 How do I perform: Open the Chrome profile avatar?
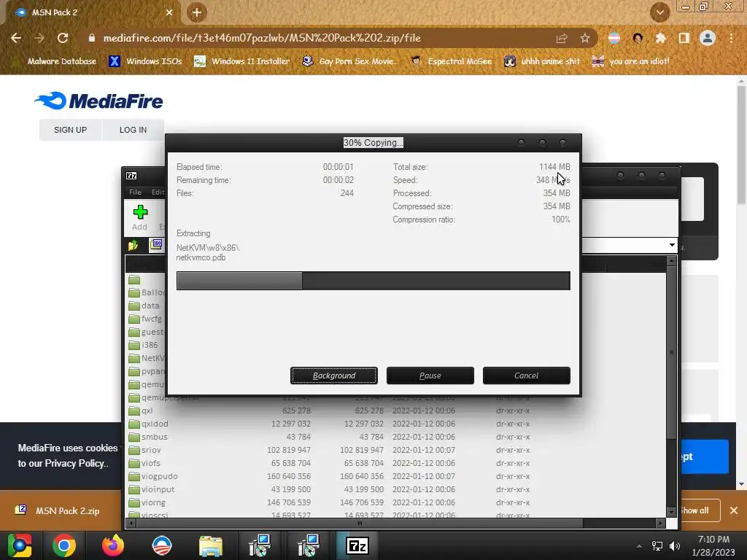[x=708, y=38]
